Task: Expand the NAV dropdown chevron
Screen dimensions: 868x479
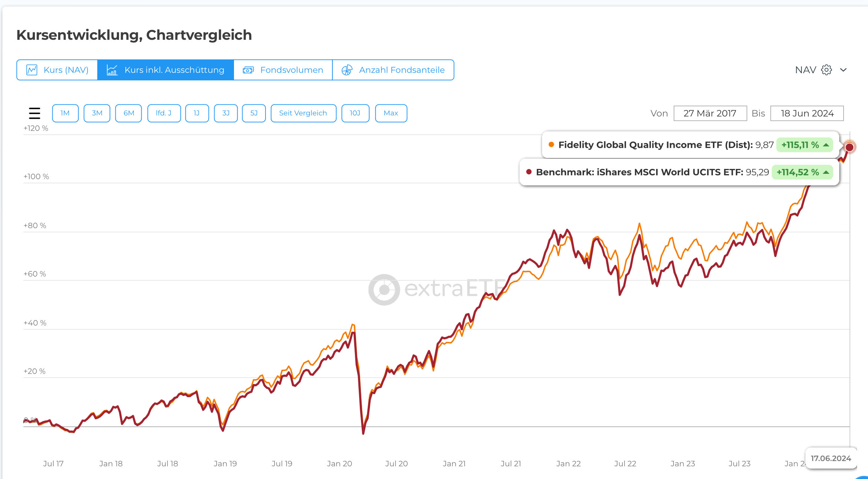Action: click(843, 70)
